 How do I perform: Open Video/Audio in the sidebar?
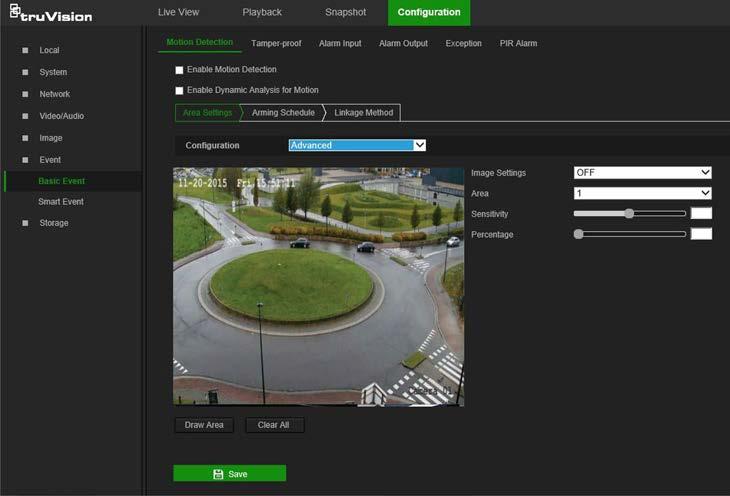click(61, 116)
